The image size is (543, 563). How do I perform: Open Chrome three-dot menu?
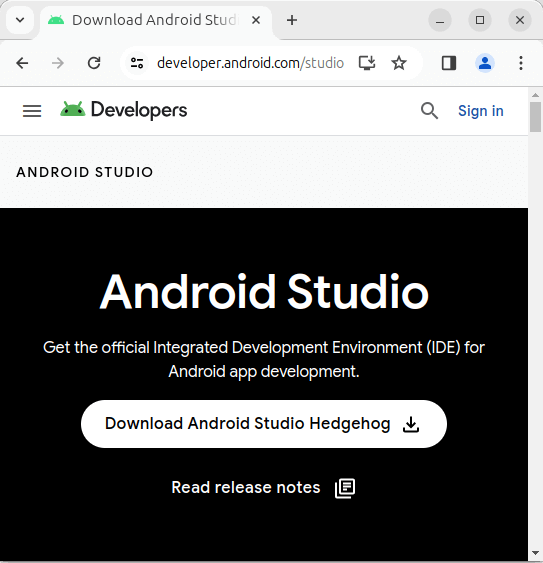[x=521, y=63]
